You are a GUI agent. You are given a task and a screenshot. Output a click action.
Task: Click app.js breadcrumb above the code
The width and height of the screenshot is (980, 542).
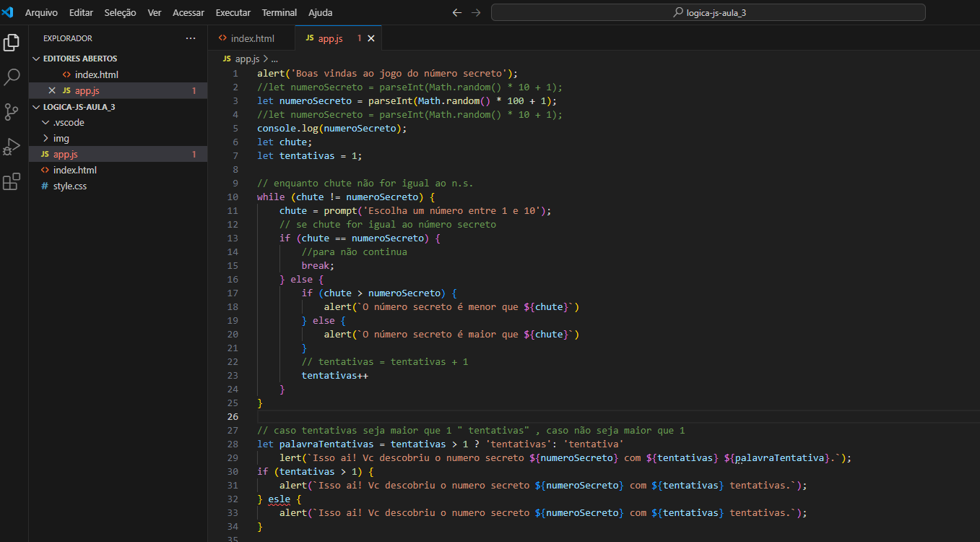coord(247,59)
